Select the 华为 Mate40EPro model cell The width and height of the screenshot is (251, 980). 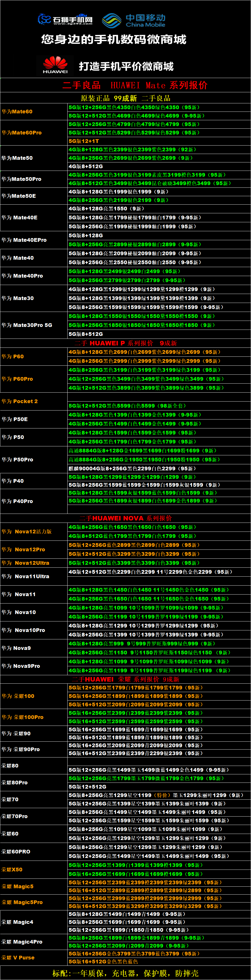pos(34,240)
